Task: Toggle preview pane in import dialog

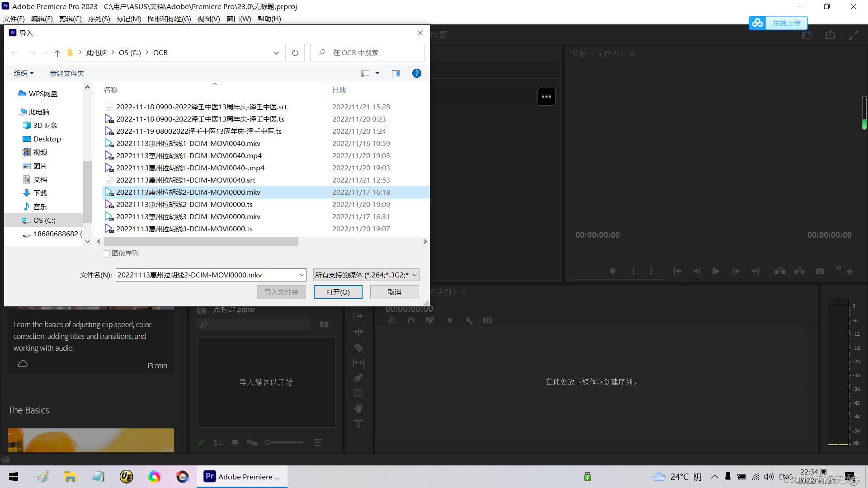Action: [x=396, y=73]
